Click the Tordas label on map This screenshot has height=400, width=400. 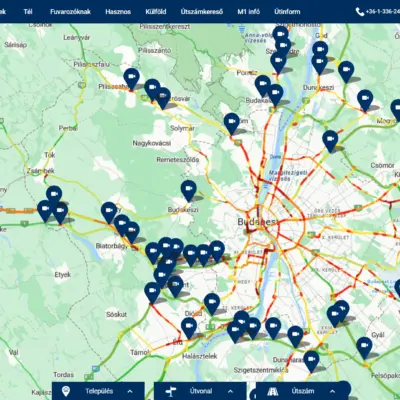[63, 375]
